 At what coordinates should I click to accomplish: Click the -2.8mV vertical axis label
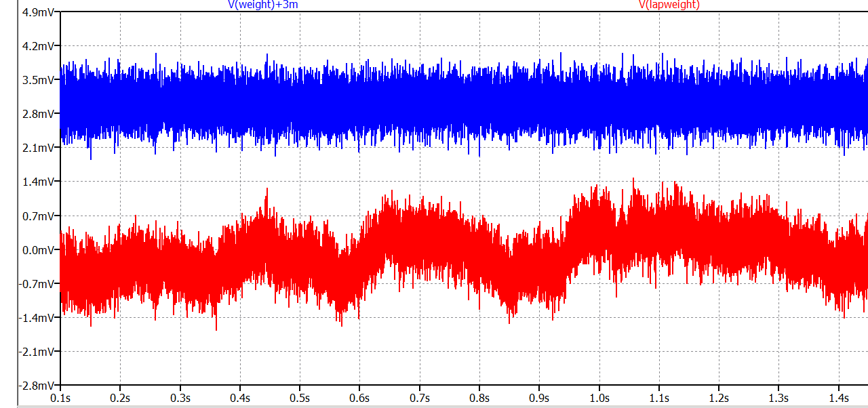(37, 385)
